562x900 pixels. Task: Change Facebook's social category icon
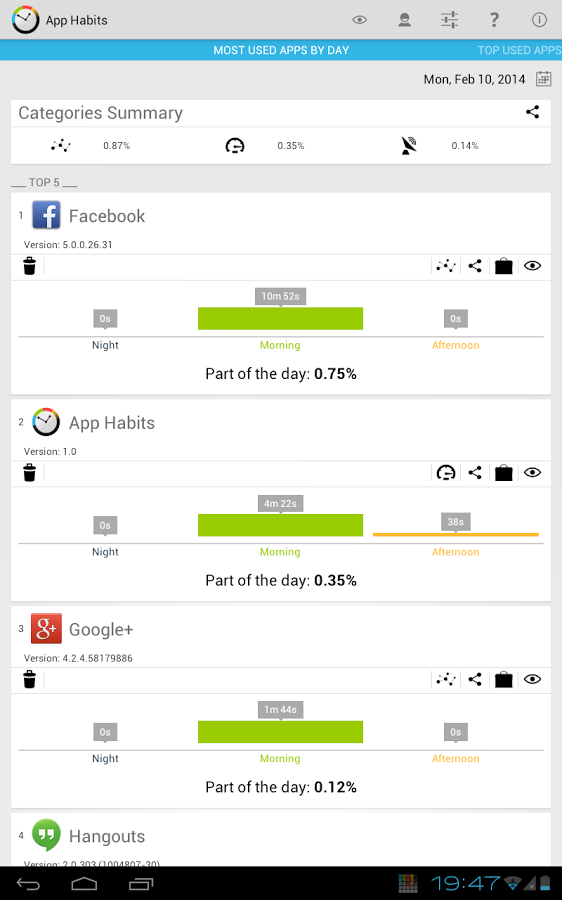point(446,266)
